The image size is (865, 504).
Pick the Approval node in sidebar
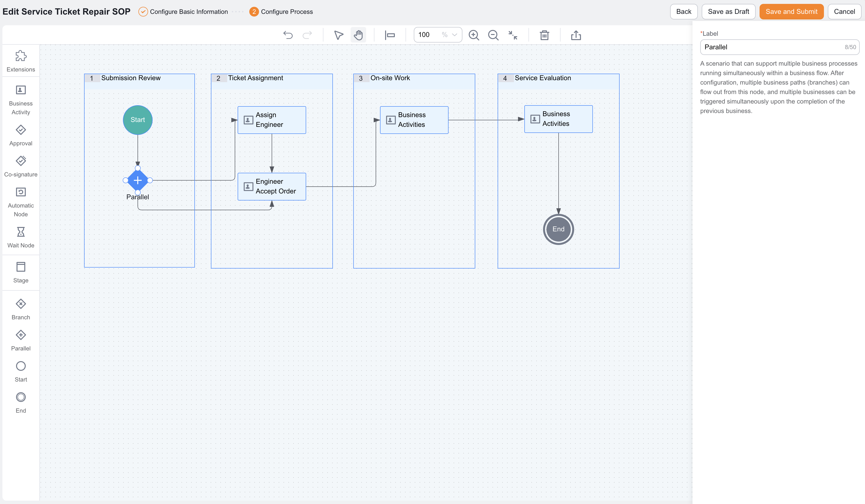(21, 136)
